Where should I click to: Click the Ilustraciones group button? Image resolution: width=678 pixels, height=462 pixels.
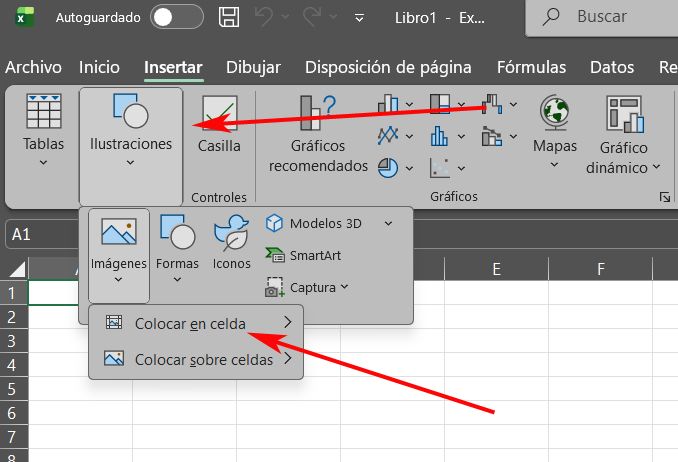click(131, 146)
